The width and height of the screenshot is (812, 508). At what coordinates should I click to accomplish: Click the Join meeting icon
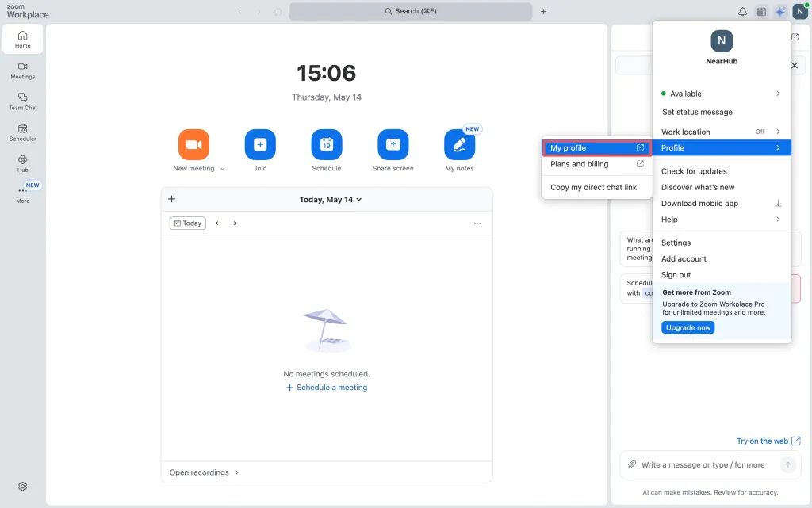(260, 144)
